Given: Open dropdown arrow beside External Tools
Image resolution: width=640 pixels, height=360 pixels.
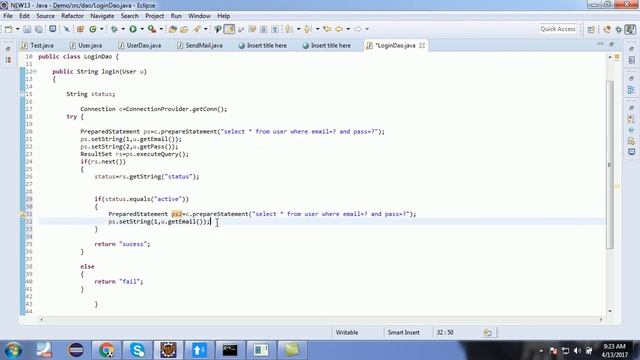Looking at the screenshot, I should click(161, 29).
